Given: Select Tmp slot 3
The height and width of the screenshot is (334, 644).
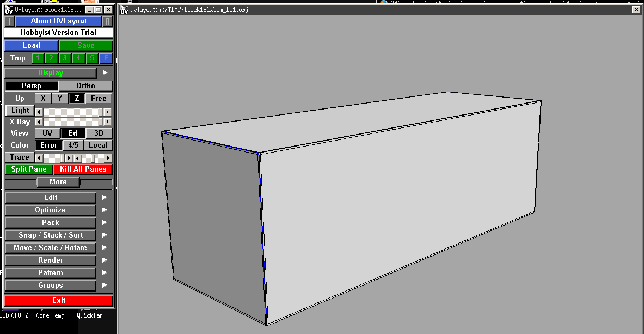Looking at the screenshot, I should point(65,58).
